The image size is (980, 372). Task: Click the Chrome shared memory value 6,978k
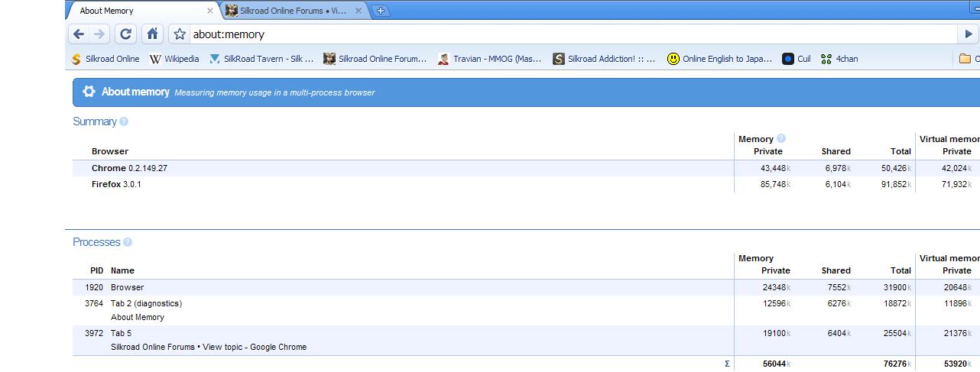coord(838,168)
